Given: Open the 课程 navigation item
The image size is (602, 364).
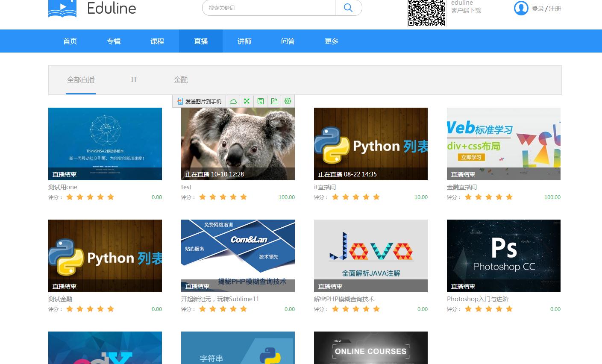Looking at the screenshot, I should (157, 41).
